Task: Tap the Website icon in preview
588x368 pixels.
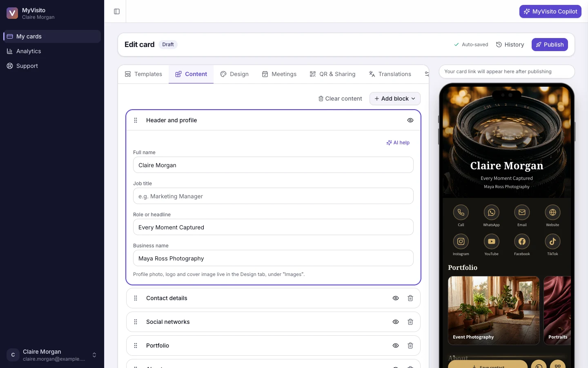Action: point(552,213)
